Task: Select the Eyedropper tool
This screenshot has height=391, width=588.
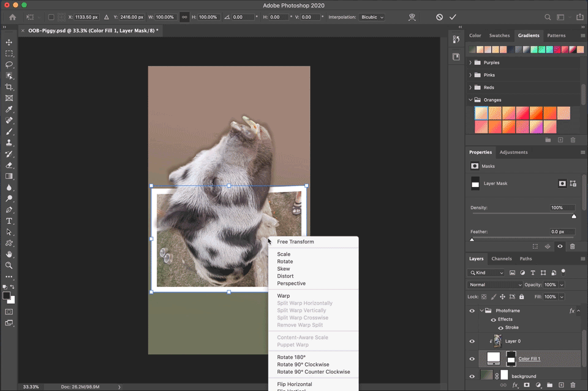Action: click(x=9, y=109)
